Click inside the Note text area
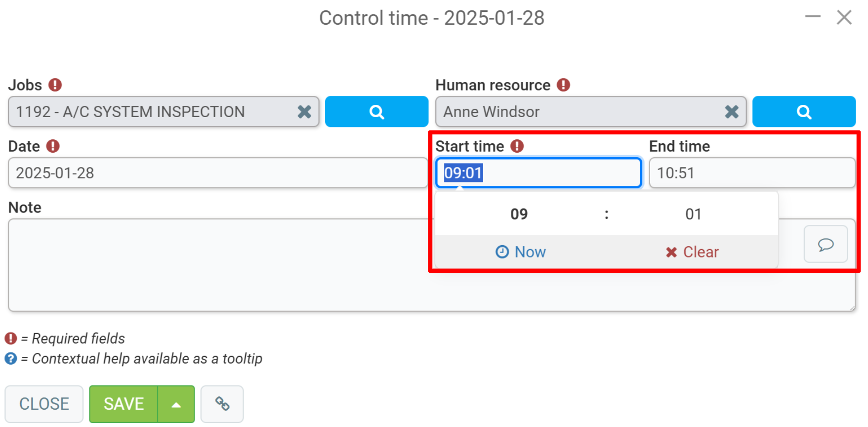The image size is (868, 427). pyautogui.click(x=217, y=265)
